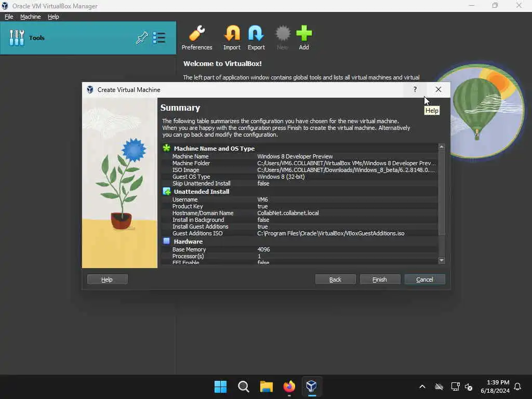Viewport: 532px width, 399px height.
Task: Select the Install in Background row
Action: [300, 220]
